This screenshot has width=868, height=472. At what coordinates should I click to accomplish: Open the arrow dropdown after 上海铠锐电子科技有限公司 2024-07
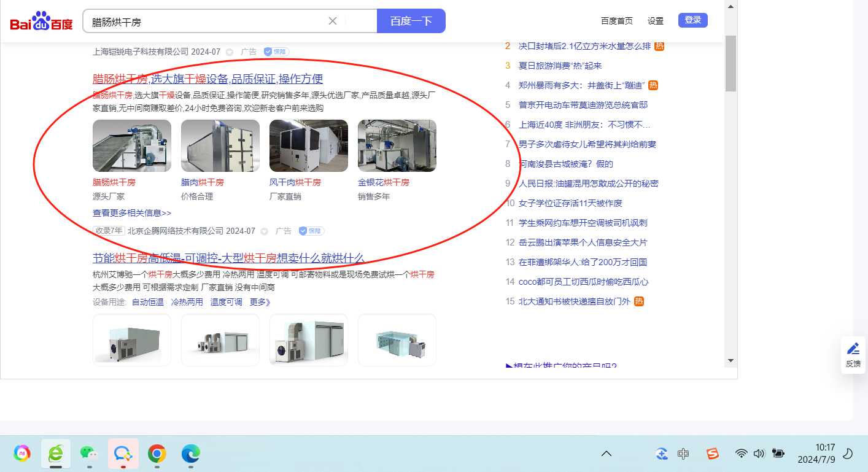click(x=230, y=52)
